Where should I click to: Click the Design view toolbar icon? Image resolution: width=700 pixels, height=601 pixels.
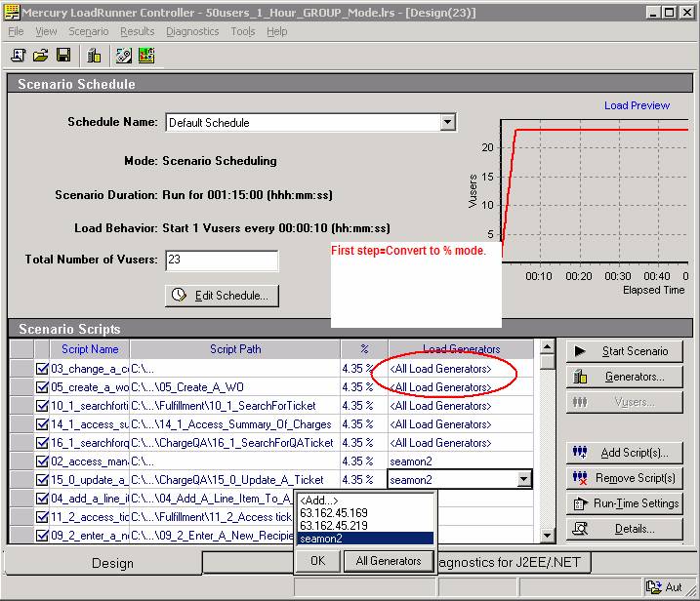(x=124, y=56)
